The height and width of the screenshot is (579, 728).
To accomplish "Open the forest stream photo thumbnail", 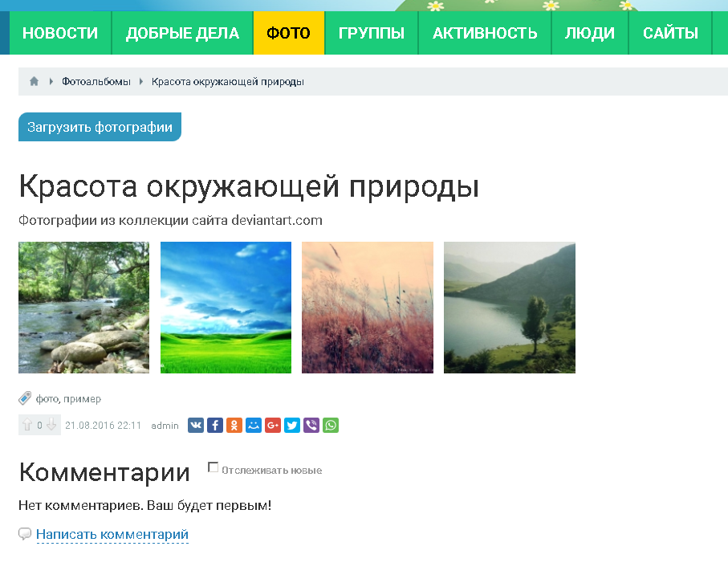I will [83, 308].
